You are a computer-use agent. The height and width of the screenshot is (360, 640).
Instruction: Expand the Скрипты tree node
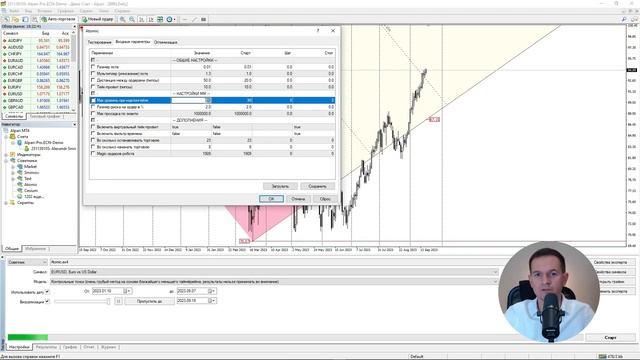[6, 202]
